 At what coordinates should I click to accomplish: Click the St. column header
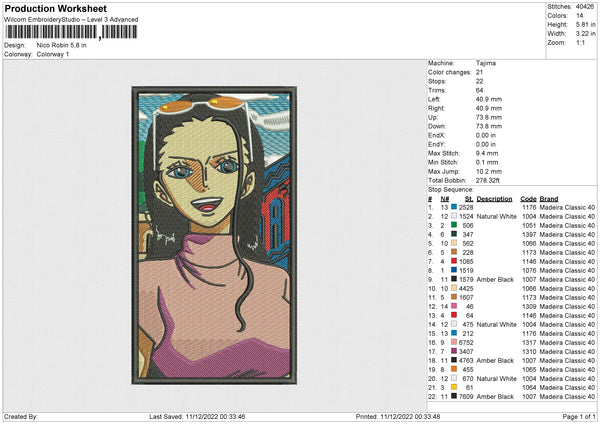(x=469, y=199)
